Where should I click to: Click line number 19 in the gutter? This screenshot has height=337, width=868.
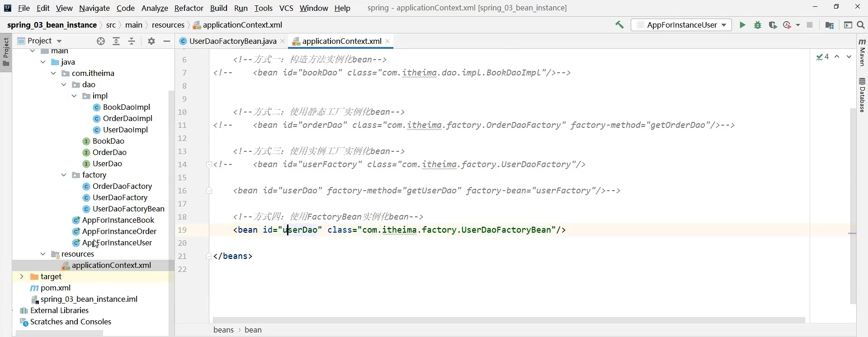click(182, 230)
